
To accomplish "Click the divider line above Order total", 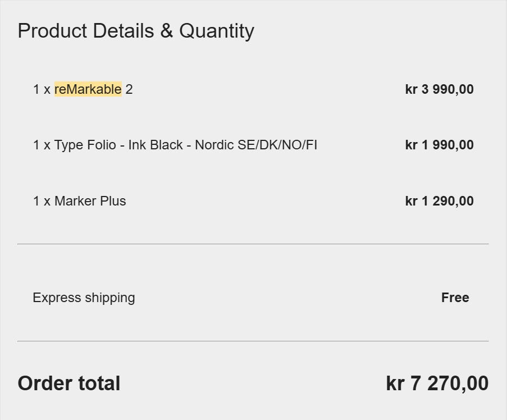I will (253, 341).
